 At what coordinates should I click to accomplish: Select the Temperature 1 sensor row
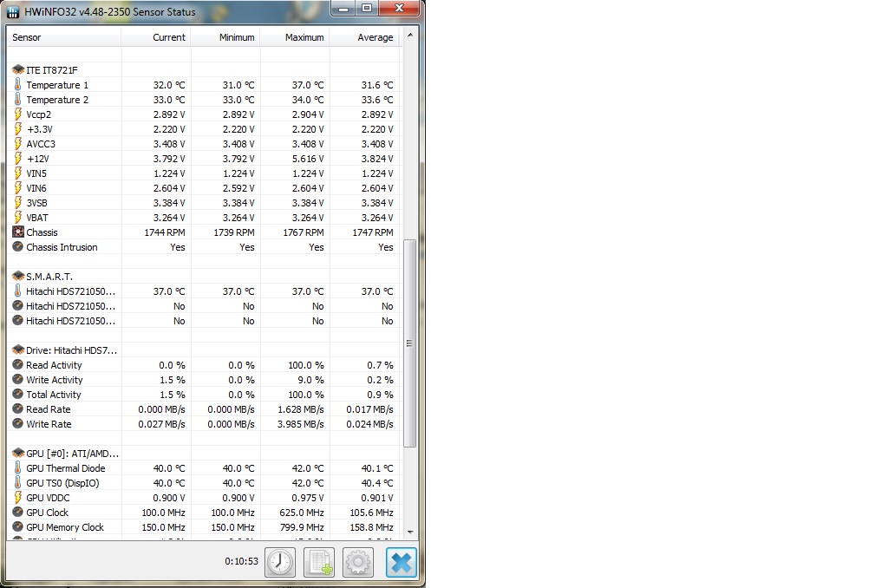[204, 85]
